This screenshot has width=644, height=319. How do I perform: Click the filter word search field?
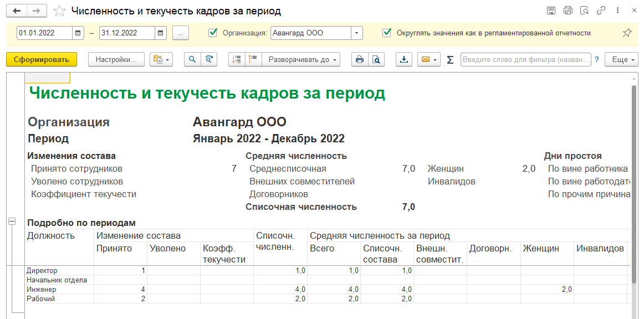[525, 60]
